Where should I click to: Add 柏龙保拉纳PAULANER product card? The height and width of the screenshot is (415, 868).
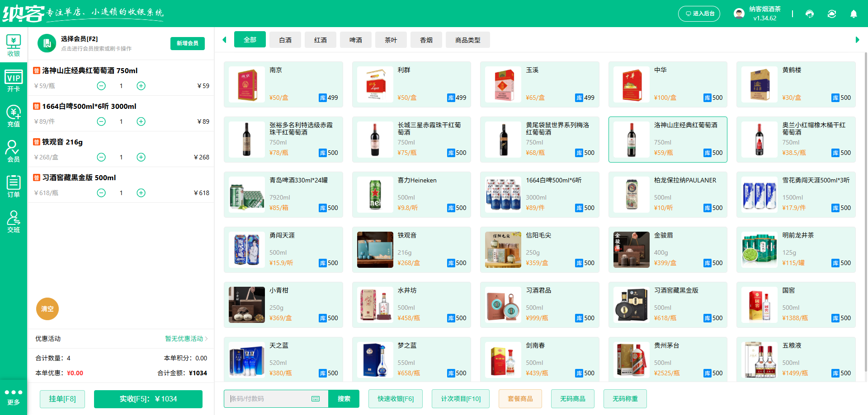668,195
